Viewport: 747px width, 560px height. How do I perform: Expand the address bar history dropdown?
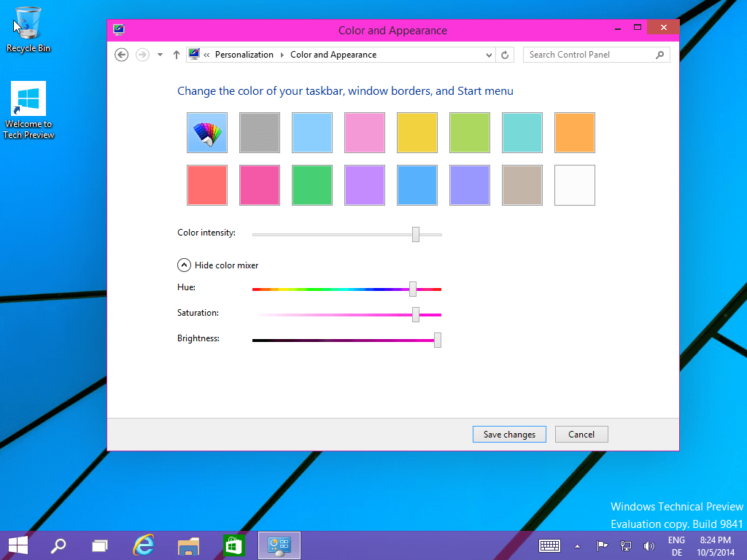489,55
